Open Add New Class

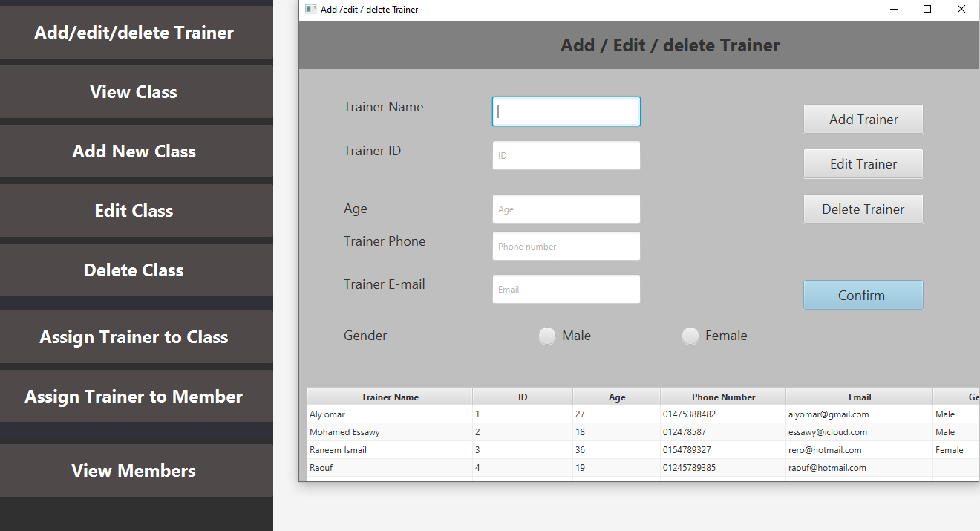coord(134,151)
